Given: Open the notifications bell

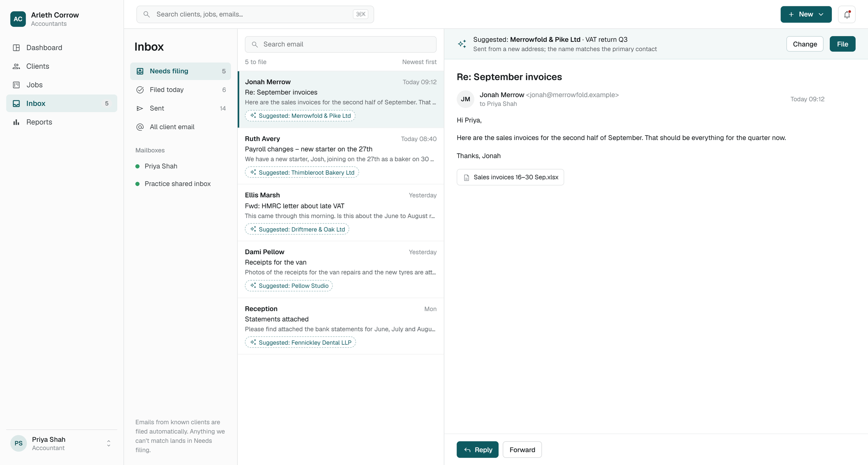Looking at the screenshot, I should point(846,14).
